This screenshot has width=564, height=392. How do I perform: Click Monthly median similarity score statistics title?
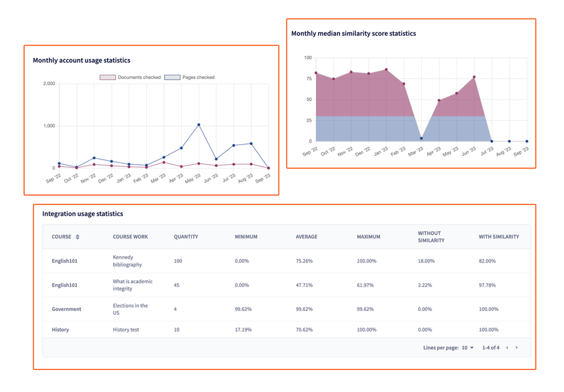(x=353, y=33)
